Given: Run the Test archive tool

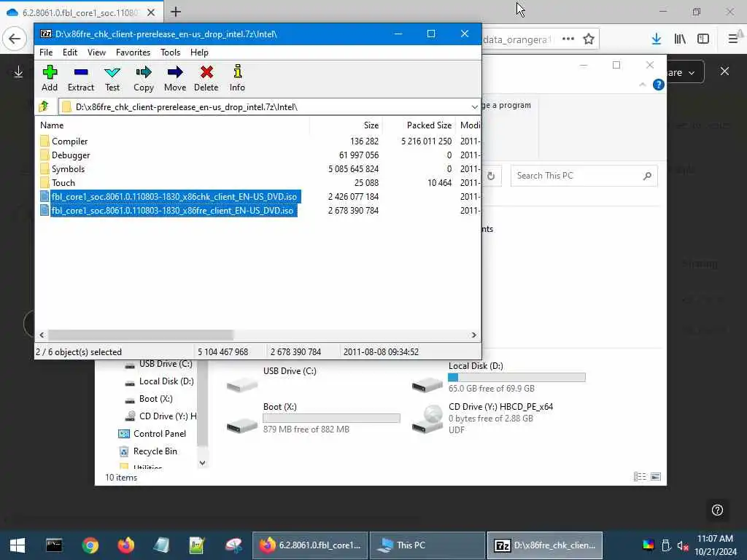Looking at the screenshot, I should point(112,78).
